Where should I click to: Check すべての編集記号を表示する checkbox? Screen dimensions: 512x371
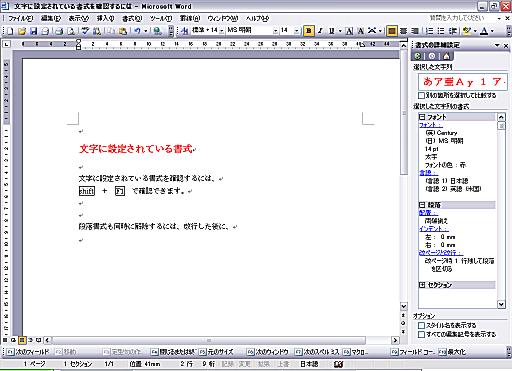coord(421,334)
